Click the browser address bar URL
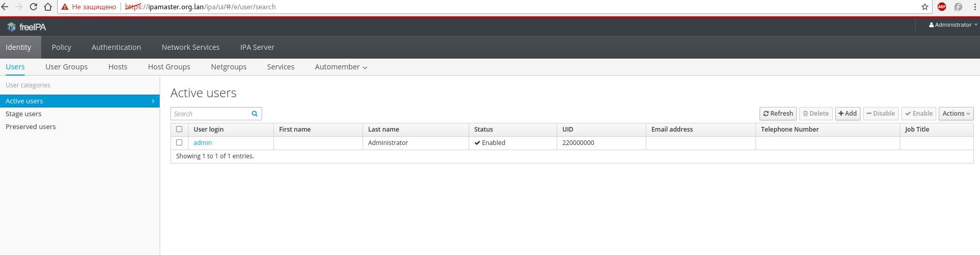 pos(200,7)
